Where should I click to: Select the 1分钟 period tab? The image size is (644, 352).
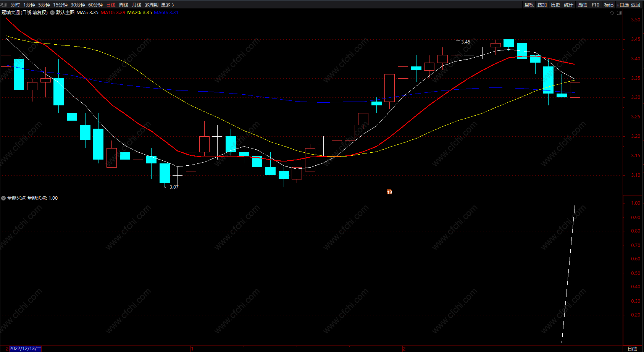29,5
